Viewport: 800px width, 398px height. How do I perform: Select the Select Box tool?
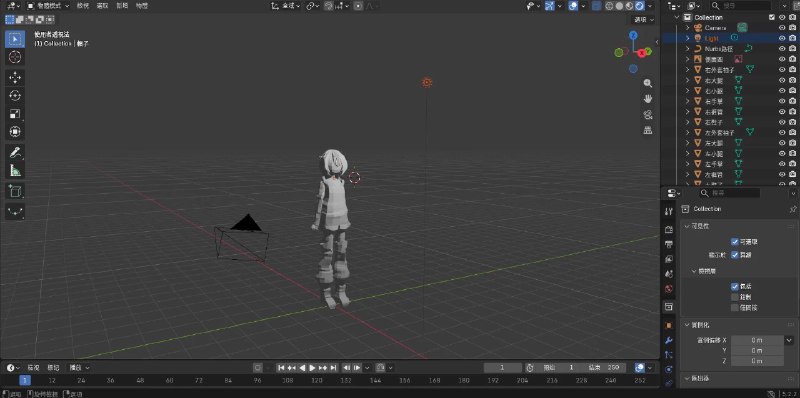15,39
